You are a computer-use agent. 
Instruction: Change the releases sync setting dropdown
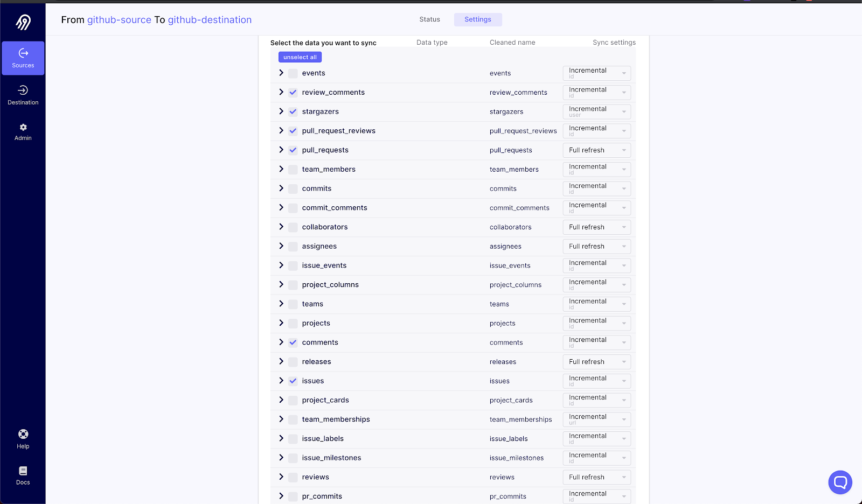click(596, 361)
